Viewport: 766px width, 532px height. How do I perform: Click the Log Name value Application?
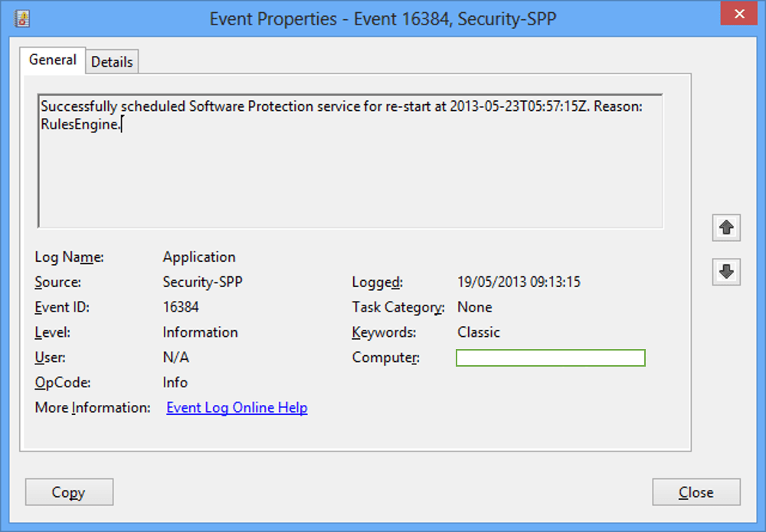[x=199, y=256]
